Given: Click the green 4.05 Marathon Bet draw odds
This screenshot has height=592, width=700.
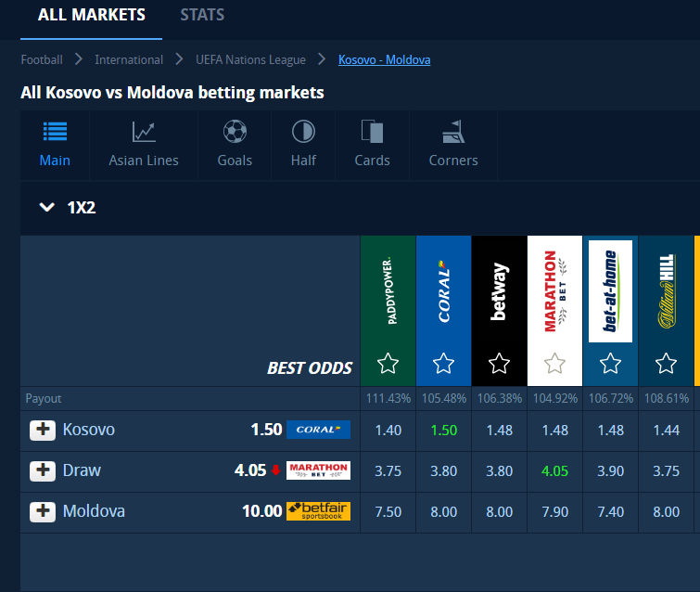Looking at the screenshot, I should pyautogui.click(x=554, y=470).
